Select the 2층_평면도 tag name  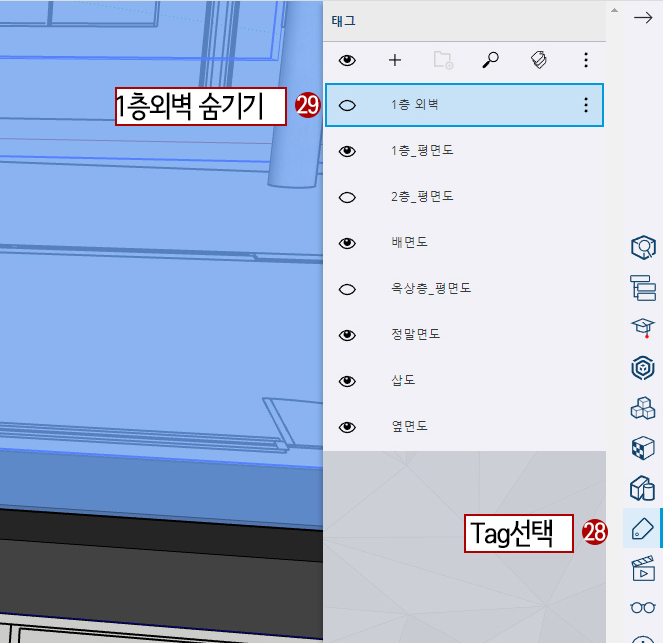coord(422,196)
